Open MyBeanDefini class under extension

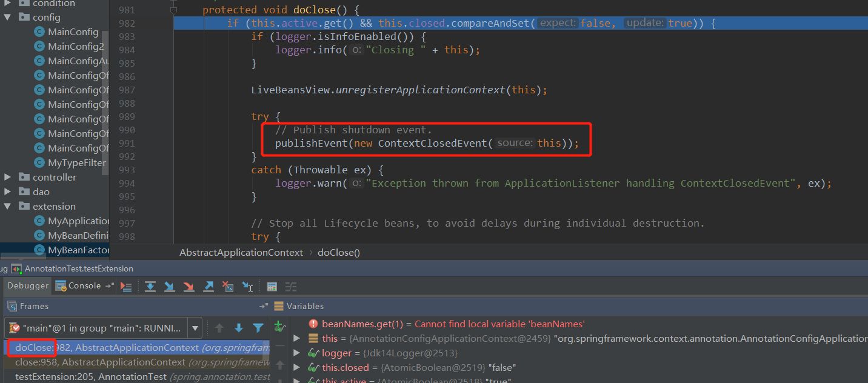point(79,235)
